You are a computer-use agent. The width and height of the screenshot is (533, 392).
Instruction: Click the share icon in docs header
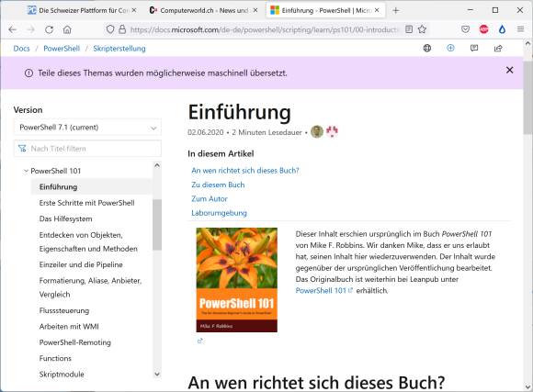(498, 49)
